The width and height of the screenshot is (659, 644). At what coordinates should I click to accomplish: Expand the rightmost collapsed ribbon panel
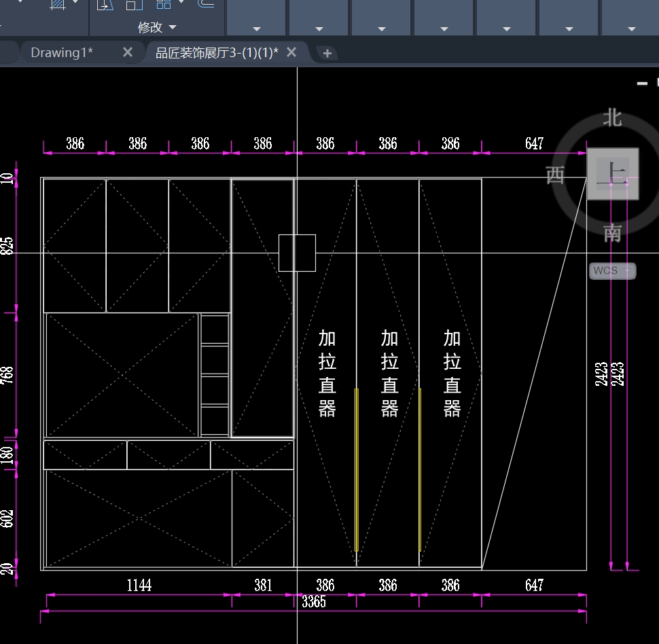(631, 29)
